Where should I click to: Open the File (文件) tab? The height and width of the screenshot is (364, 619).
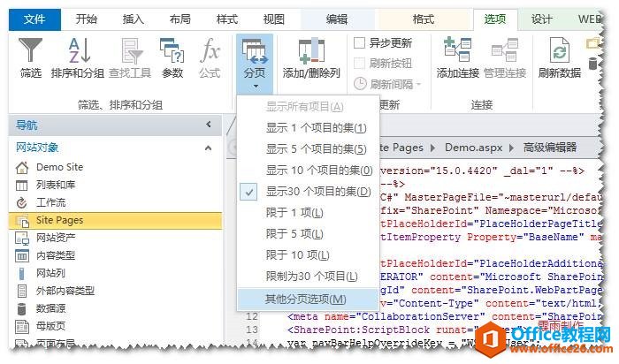tap(34, 19)
